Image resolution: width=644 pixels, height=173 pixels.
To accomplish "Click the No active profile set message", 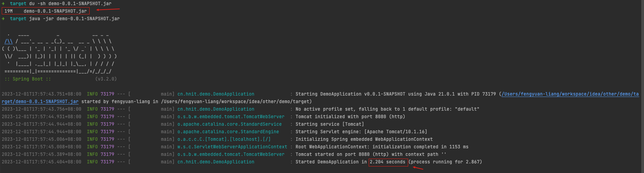I will (x=387, y=109).
